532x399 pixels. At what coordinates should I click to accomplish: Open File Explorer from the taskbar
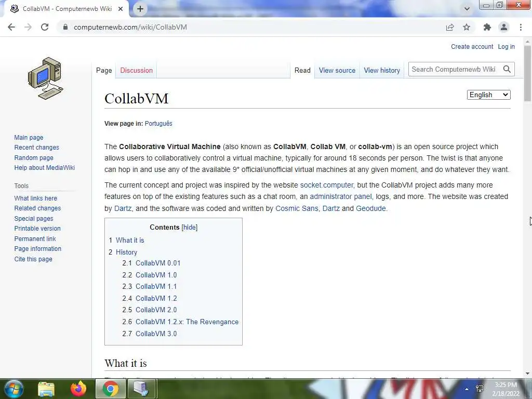[46, 389]
